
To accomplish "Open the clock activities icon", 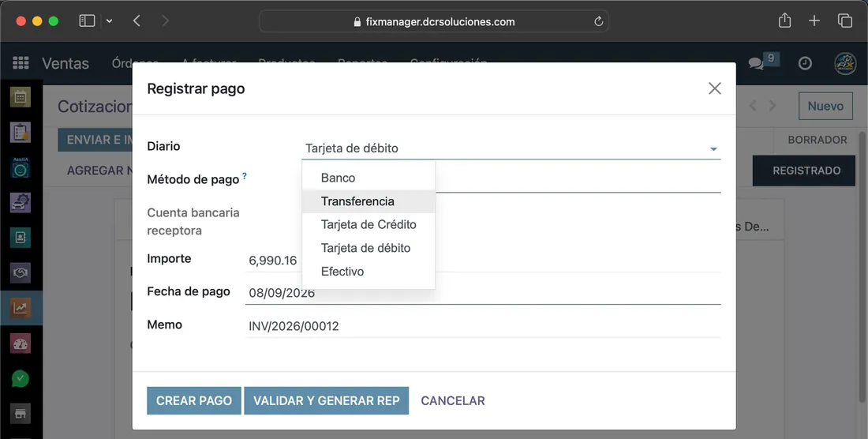I will coord(805,63).
